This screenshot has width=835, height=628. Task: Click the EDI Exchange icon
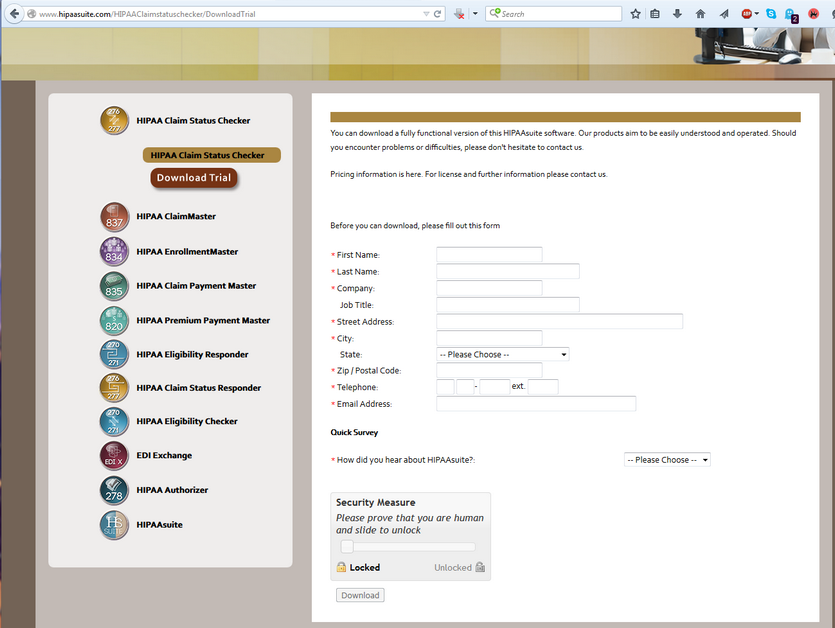(115, 456)
